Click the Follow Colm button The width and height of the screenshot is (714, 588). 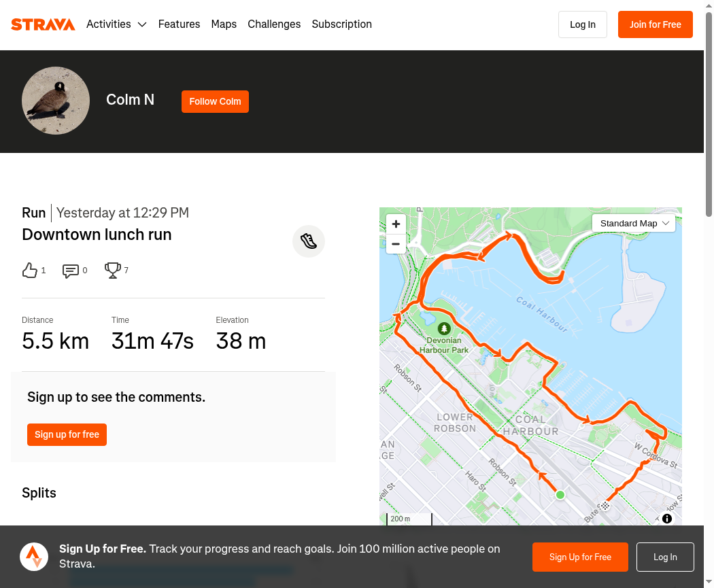(215, 101)
